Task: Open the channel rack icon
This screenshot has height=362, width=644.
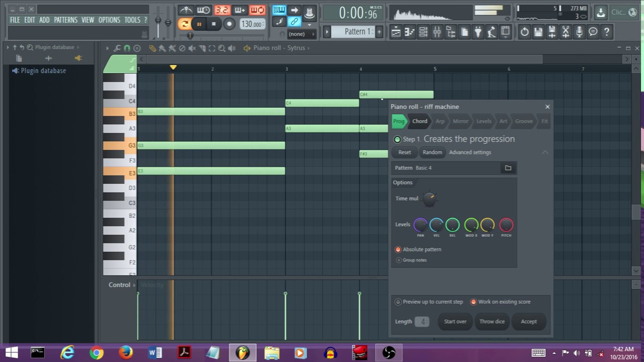Action: (423, 32)
